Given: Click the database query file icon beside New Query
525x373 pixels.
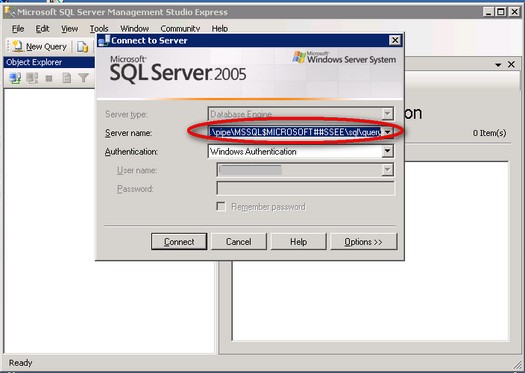Looking at the screenshot, I should click(x=82, y=47).
